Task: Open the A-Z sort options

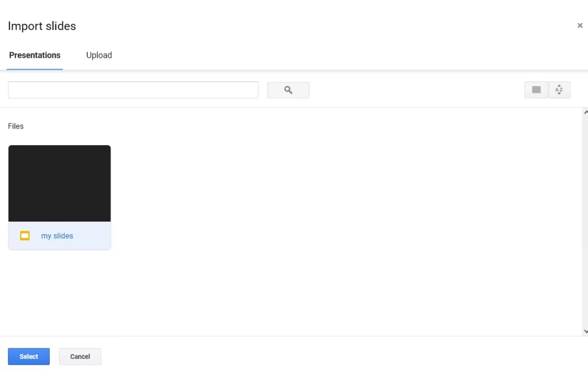Action: pos(559,90)
